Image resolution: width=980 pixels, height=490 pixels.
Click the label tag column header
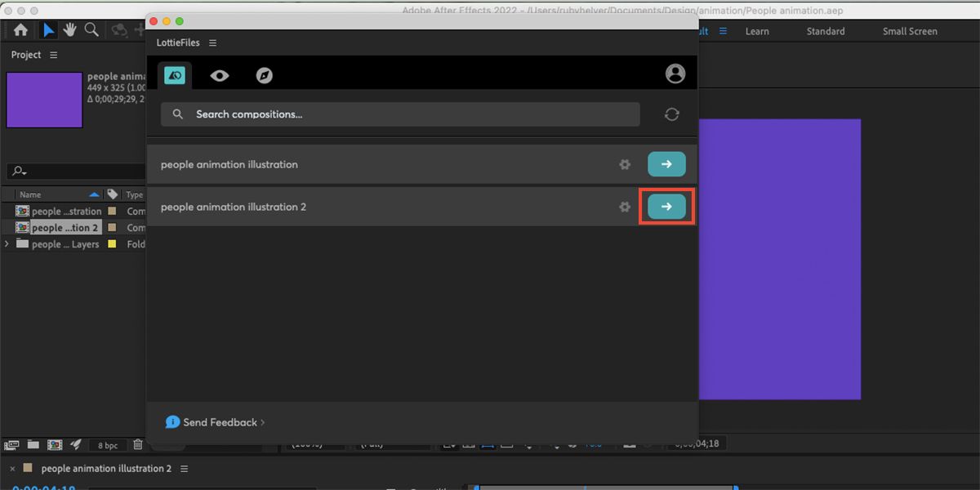click(x=113, y=194)
